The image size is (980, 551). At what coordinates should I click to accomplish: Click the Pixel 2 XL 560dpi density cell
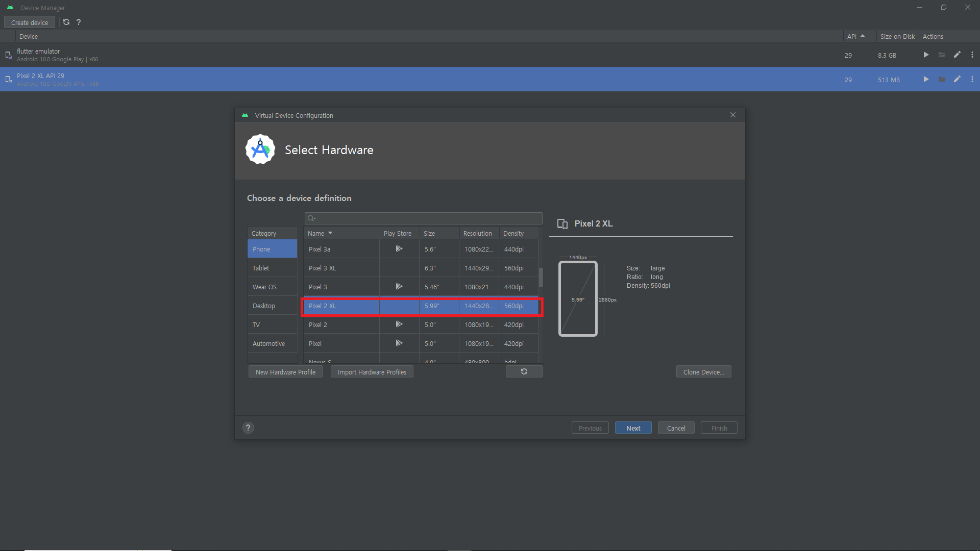(519, 306)
